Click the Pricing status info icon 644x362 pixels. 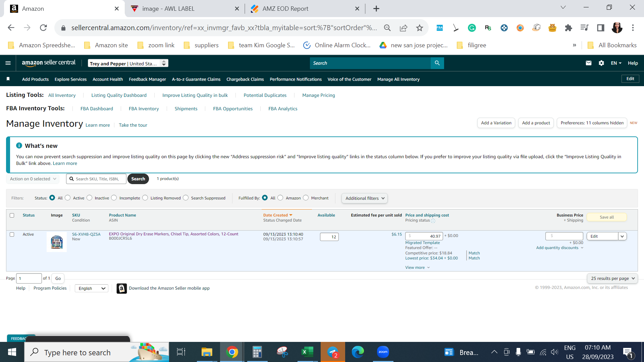click(433, 221)
